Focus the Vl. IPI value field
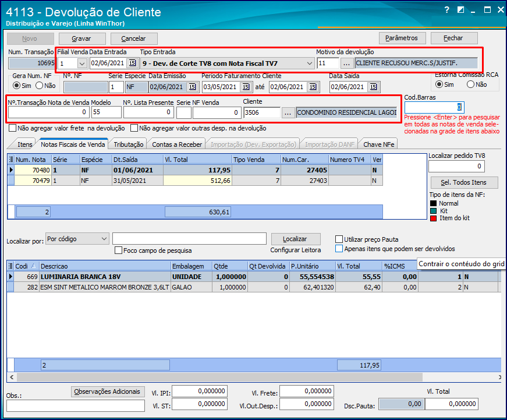Image resolution: width=507 pixels, height=420 pixels. (x=200, y=391)
